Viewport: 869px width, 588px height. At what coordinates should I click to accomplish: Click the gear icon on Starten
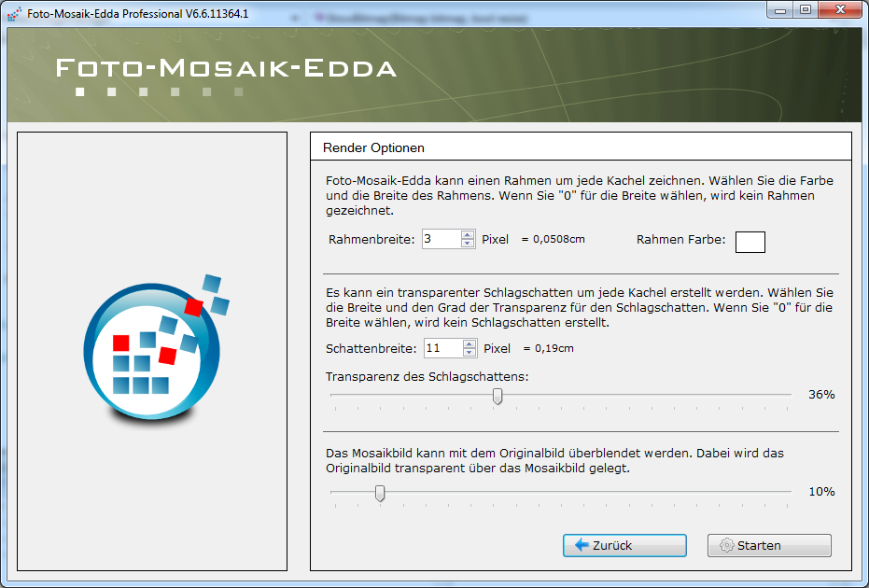tap(726, 545)
